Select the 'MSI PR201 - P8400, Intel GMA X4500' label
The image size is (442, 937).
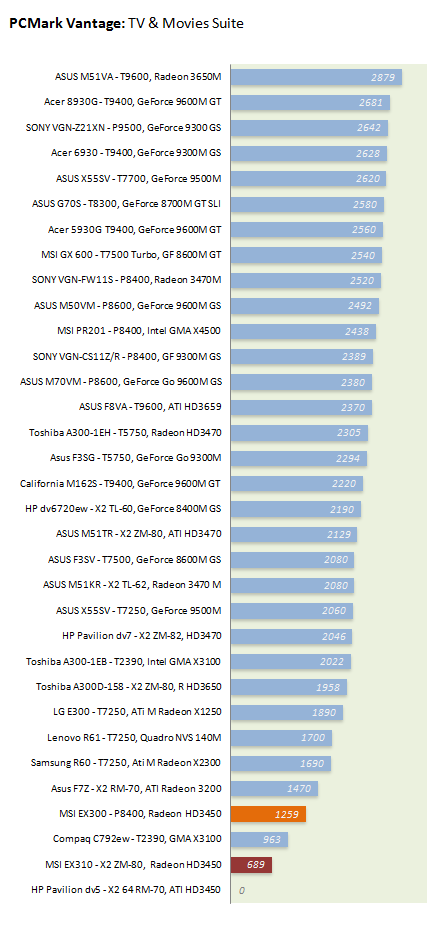click(x=138, y=331)
